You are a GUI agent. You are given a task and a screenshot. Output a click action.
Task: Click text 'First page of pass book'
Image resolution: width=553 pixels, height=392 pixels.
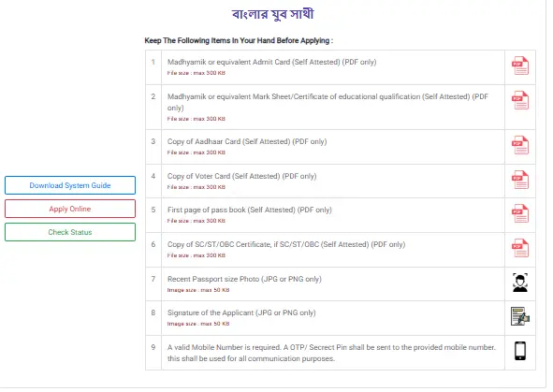(x=206, y=210)
